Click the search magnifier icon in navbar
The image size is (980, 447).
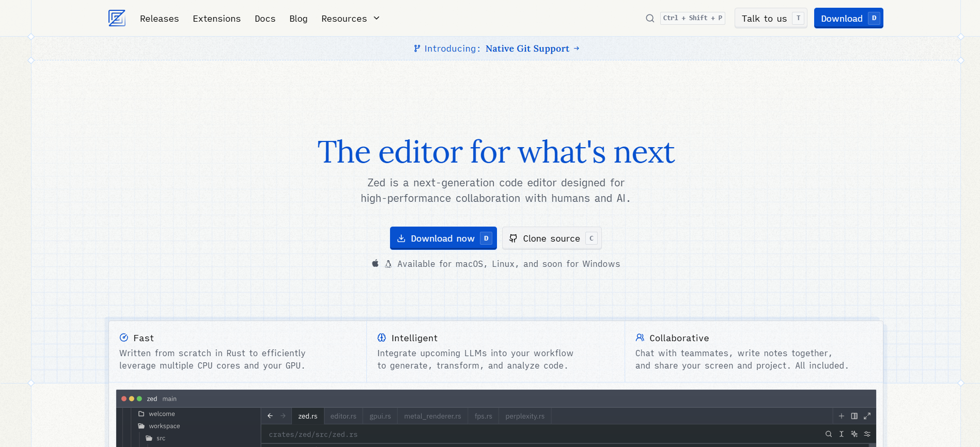click(650, 19)
